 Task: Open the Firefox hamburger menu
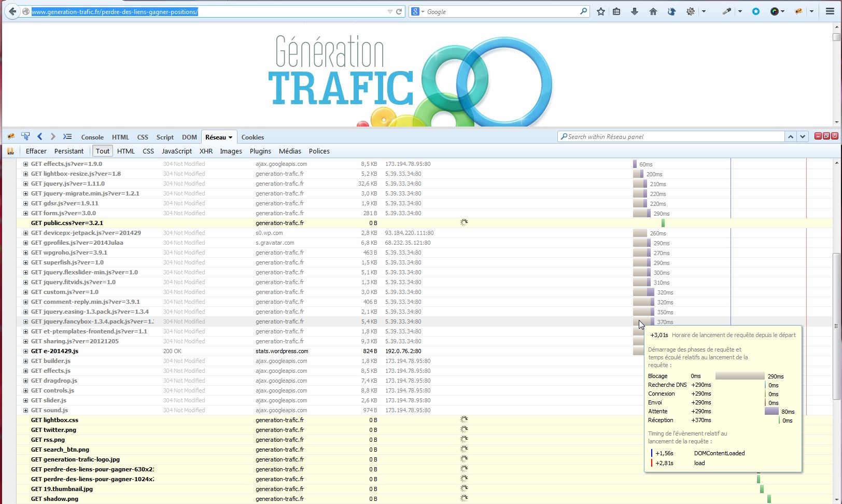830,11
